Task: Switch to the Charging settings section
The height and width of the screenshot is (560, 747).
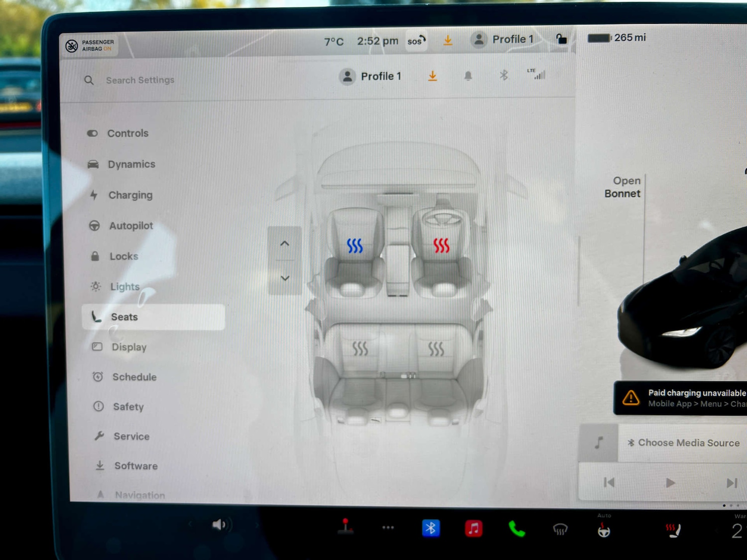Action: (130, 195)
